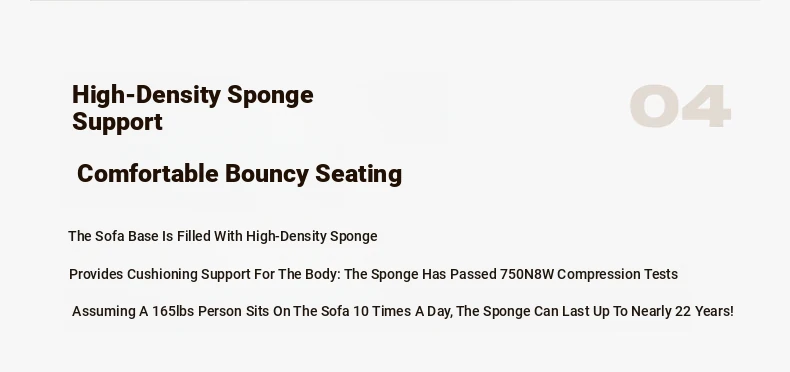Screen dimensions: 790x372
Task: Click the '750N8W' text in the description
Action: pos(526,274)
